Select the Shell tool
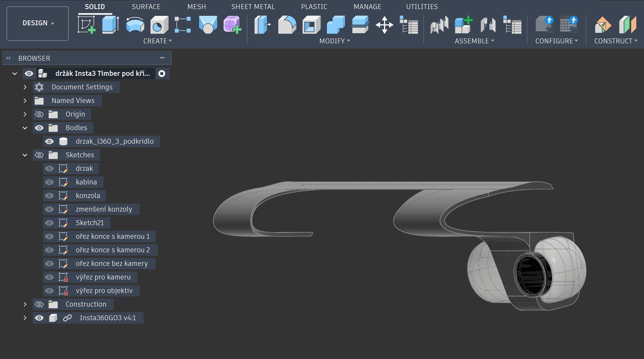Viewport: 644px width, 359px height. 311,25
